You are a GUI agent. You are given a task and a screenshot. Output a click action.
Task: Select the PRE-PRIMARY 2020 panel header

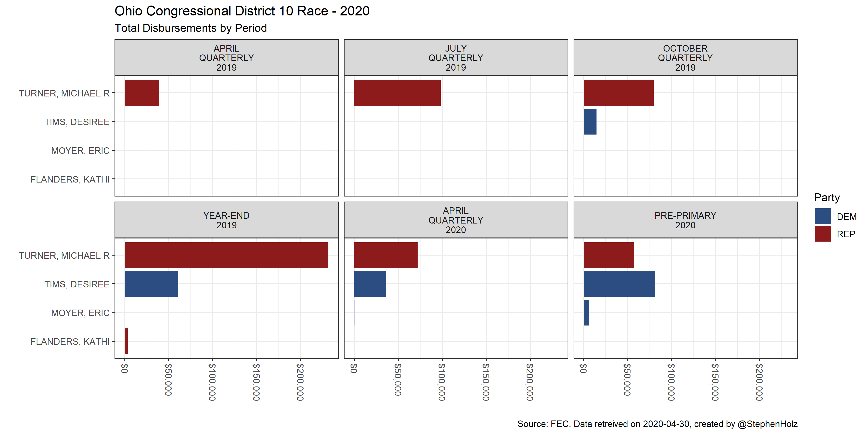685,220
